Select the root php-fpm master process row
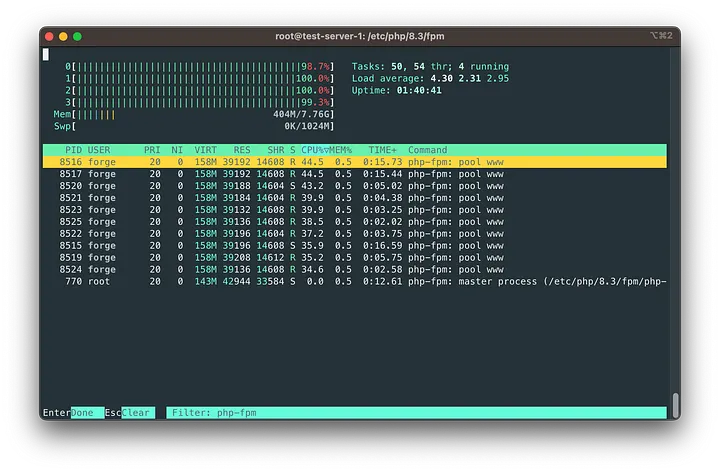The width and height of the screenshot is (720, 472). pos(354,281)
